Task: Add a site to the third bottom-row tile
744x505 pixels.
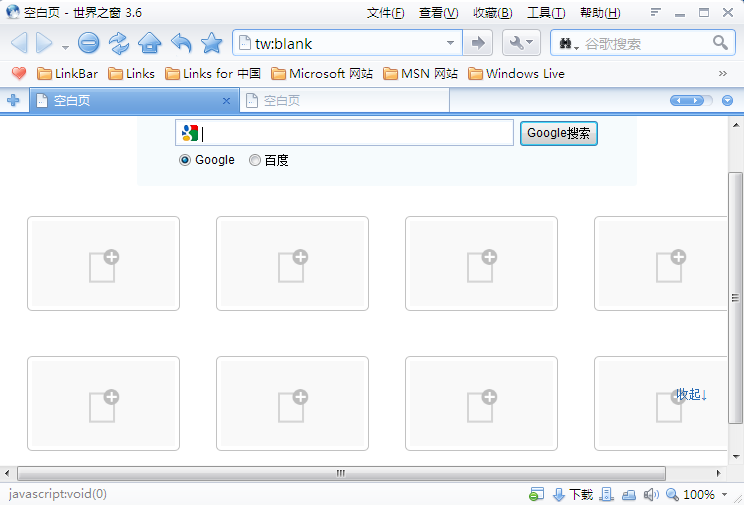Action: [x=481, y=403]
